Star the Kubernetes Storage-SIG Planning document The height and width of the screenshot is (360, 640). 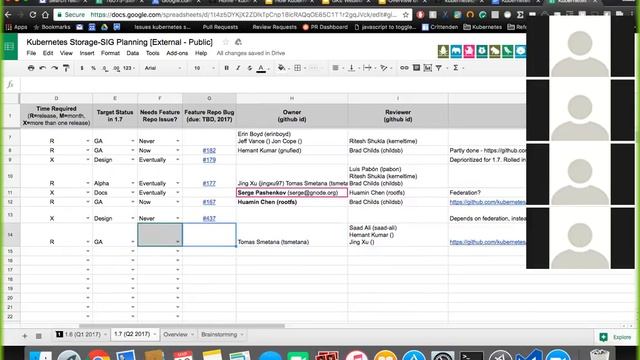pos(226,42)
